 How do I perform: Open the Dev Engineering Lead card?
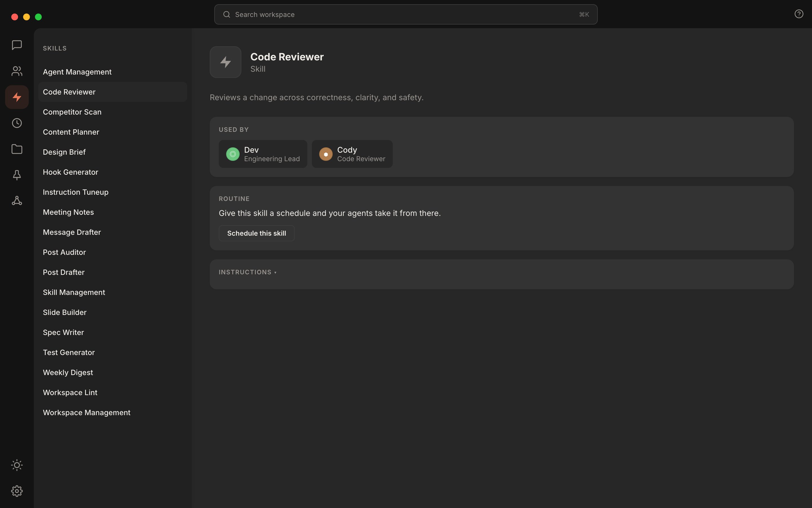[x=263, y=154]
